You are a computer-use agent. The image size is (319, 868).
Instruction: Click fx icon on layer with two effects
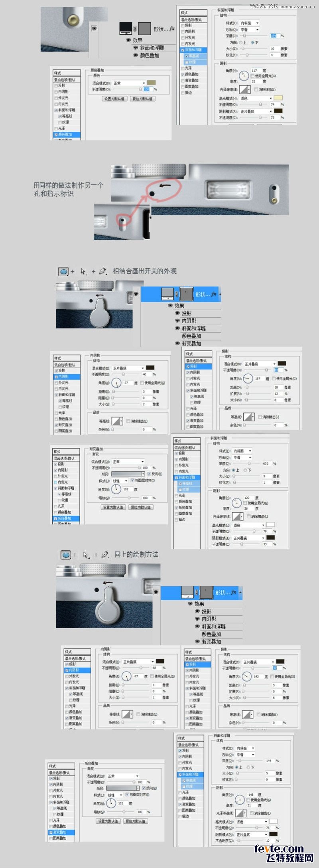click(x=171, y=29)
